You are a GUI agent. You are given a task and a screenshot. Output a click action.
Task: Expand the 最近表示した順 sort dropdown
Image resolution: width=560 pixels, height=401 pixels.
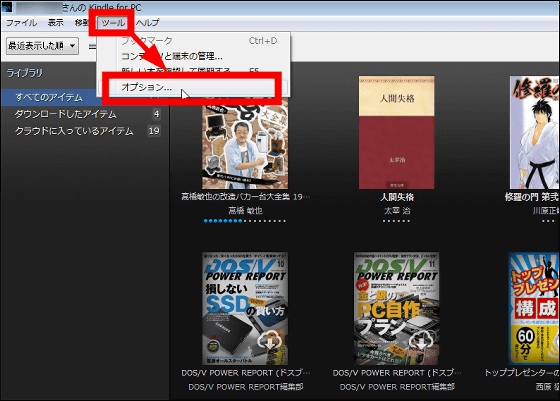point(42,46)
